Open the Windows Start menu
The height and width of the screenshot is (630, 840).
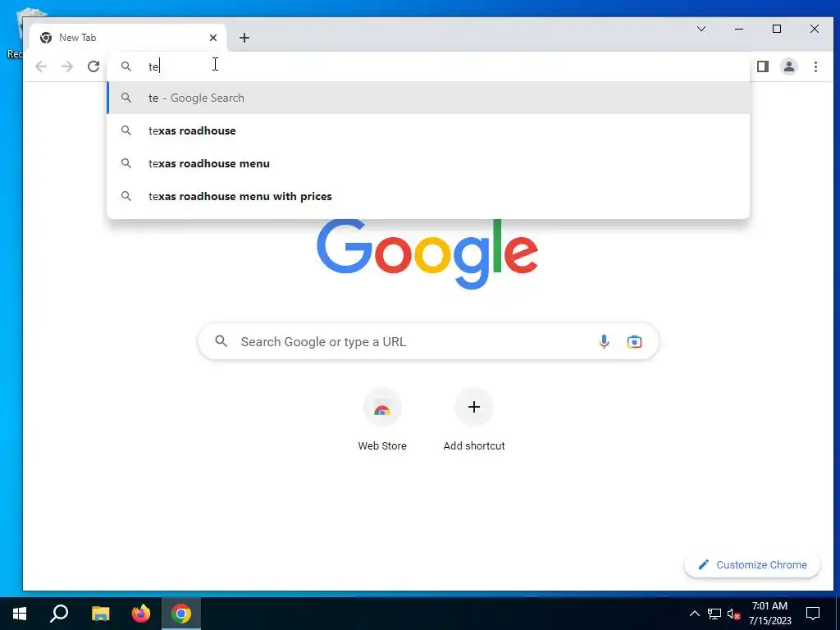coord(20,614)
